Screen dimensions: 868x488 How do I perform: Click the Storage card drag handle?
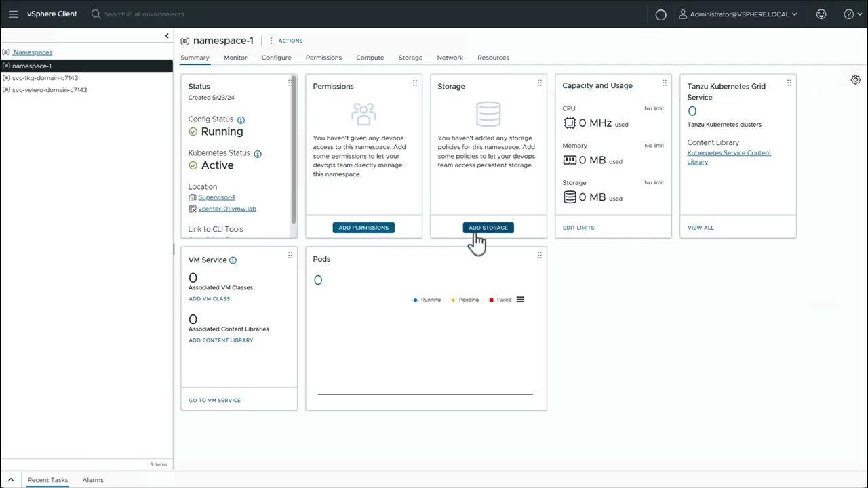(540, 83)
